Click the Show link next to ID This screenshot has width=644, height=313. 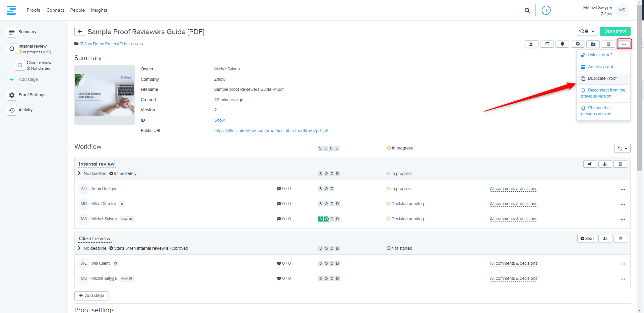pos(219,120)
